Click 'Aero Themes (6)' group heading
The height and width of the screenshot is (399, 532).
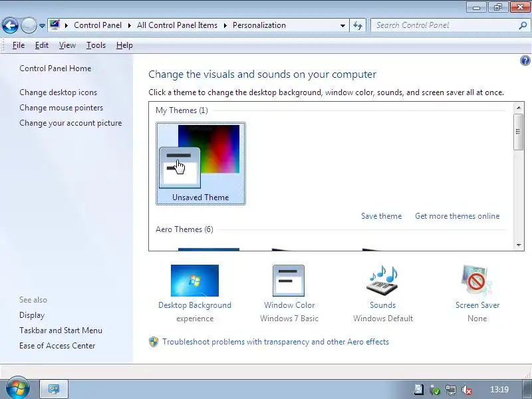coord(184,229)
